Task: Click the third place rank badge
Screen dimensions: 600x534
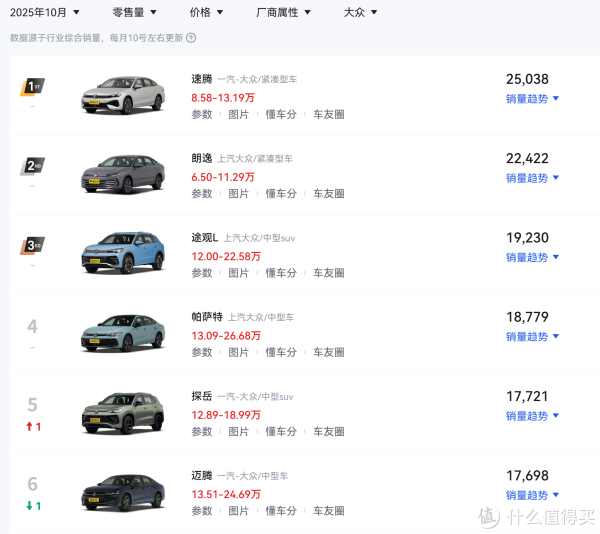Action: click(x=33, y=245)
